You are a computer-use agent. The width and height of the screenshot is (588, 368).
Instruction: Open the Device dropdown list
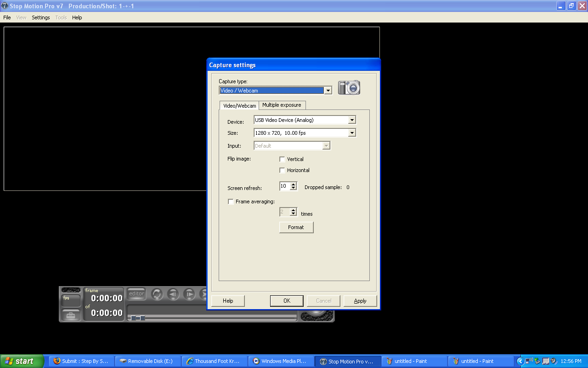[x=352, y=120]
